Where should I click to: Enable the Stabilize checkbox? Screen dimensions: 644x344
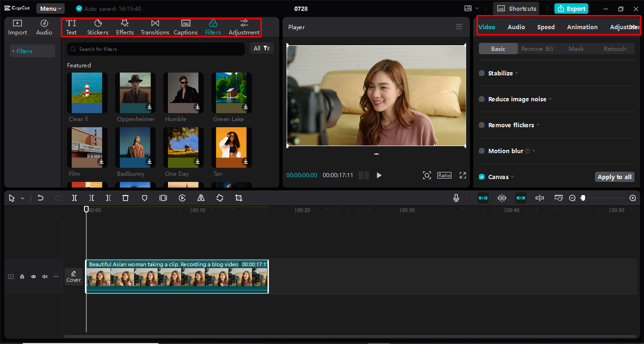[x=481, y=73]
